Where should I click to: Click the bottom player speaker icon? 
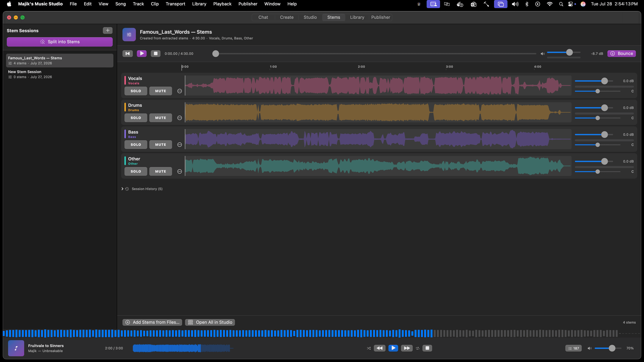coord(589,348)
